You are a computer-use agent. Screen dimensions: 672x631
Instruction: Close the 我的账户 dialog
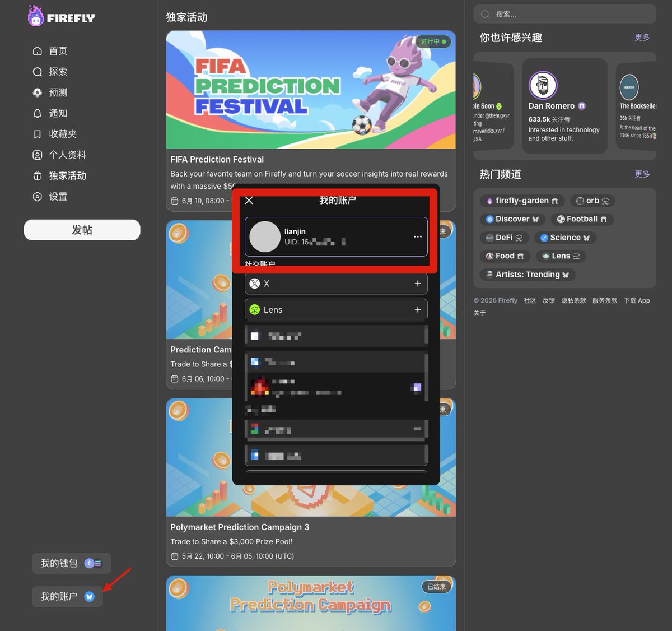(x=249, y=200)
